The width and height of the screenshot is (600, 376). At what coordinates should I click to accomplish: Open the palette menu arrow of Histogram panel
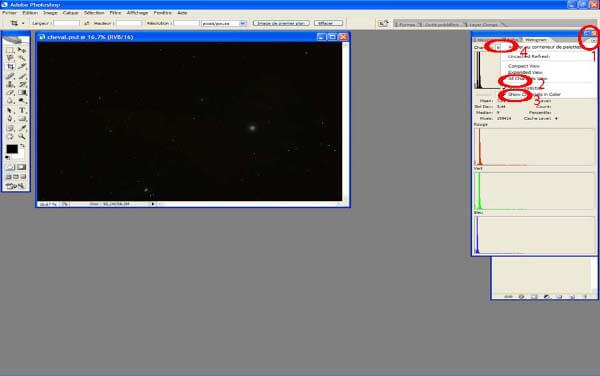[x=593, y=41]
